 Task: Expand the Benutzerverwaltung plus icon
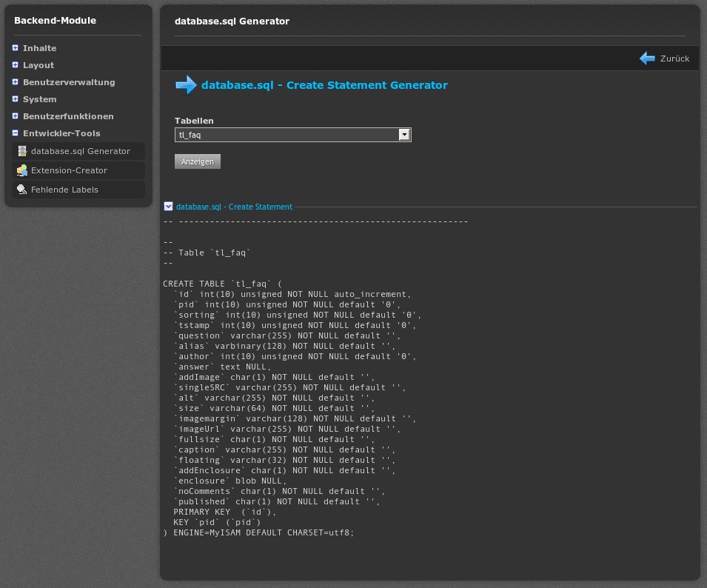[x=16, y=82]
